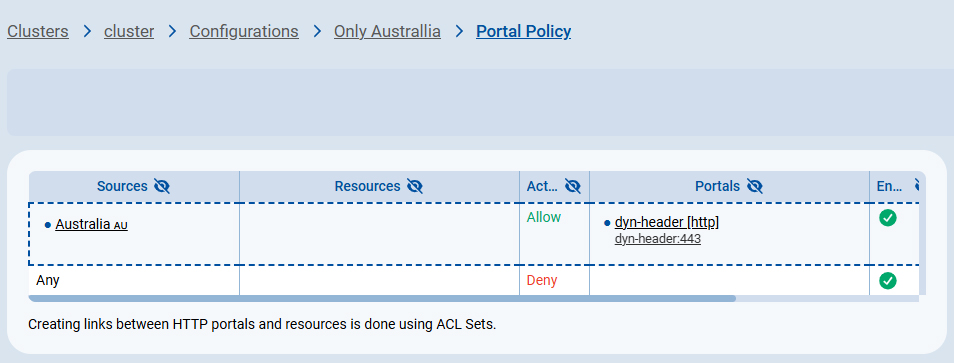Click the horizontal scrollbar under the table
954x363 pixels.
tap(382, 299)
